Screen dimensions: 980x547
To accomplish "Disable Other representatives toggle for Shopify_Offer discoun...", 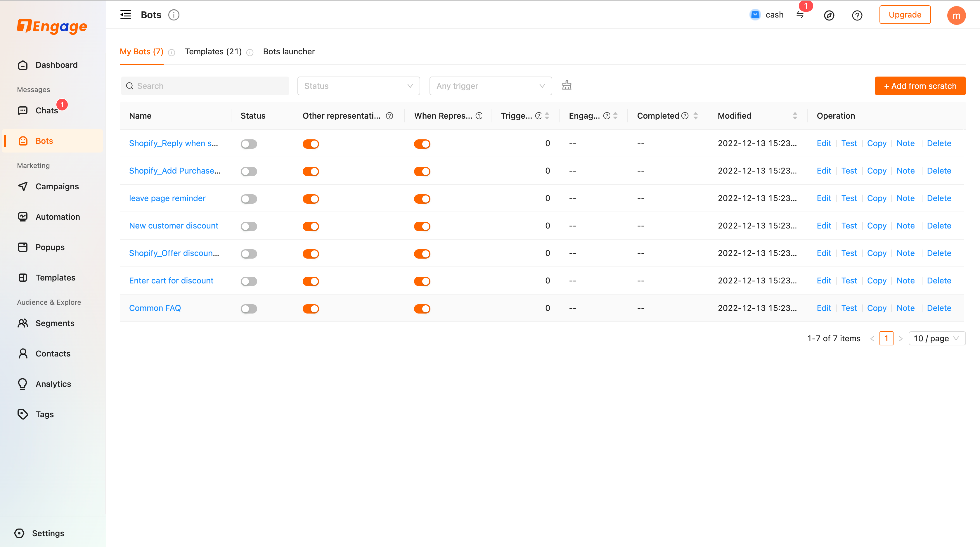I will coord(310,253).
